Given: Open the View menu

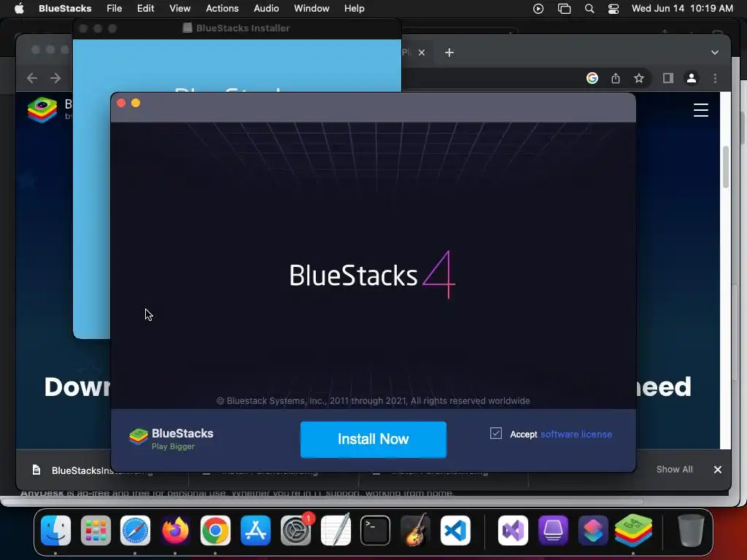Looking at the screenshot, I should click(179, 9).
